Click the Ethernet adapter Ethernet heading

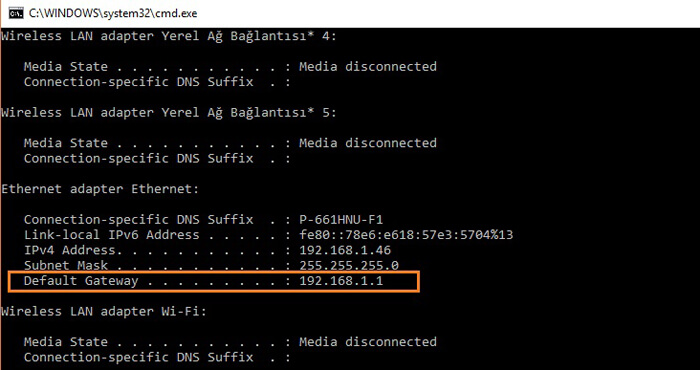[100, 189]
